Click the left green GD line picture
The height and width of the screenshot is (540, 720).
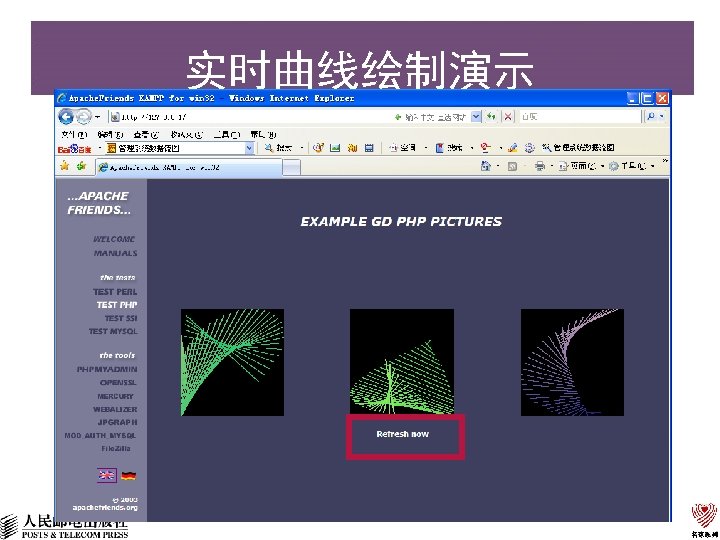point(232,362)
